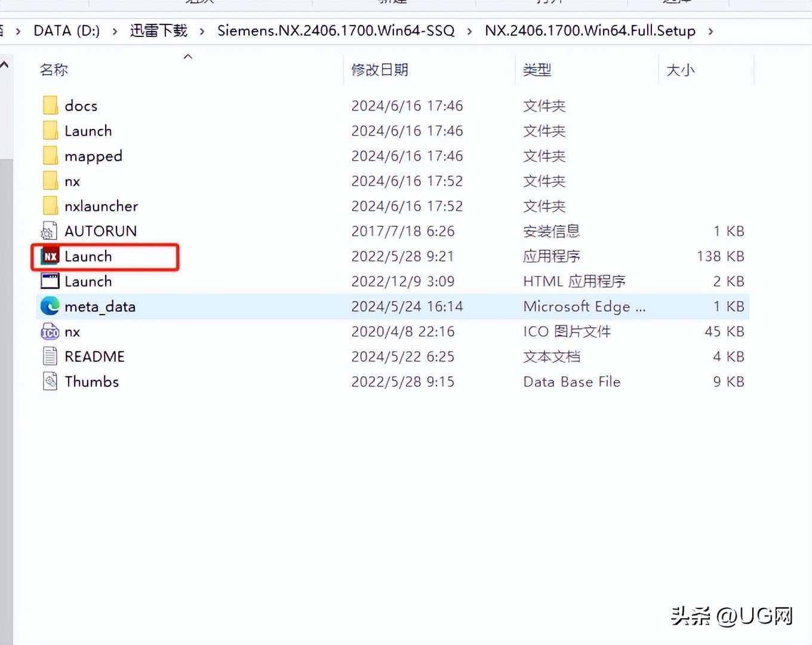
Task: Expand chevron after Siemens.NX.2406.1700.Win64-SSQ breadcrumb
Action: pyautogui.click(x=470, y=31)
